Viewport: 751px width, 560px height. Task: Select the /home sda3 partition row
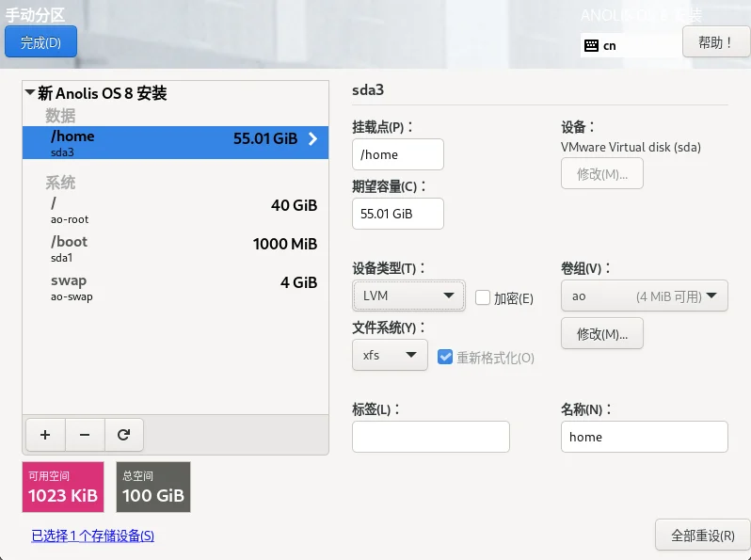pyautogui.click(x=175, y=142)
